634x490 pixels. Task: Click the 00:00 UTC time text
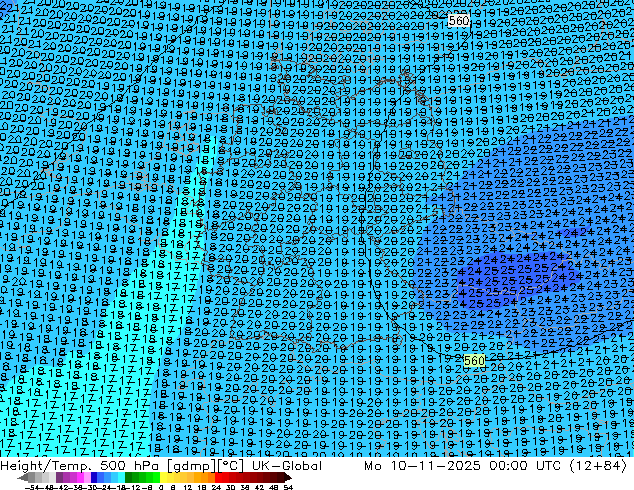coord(525,466)
